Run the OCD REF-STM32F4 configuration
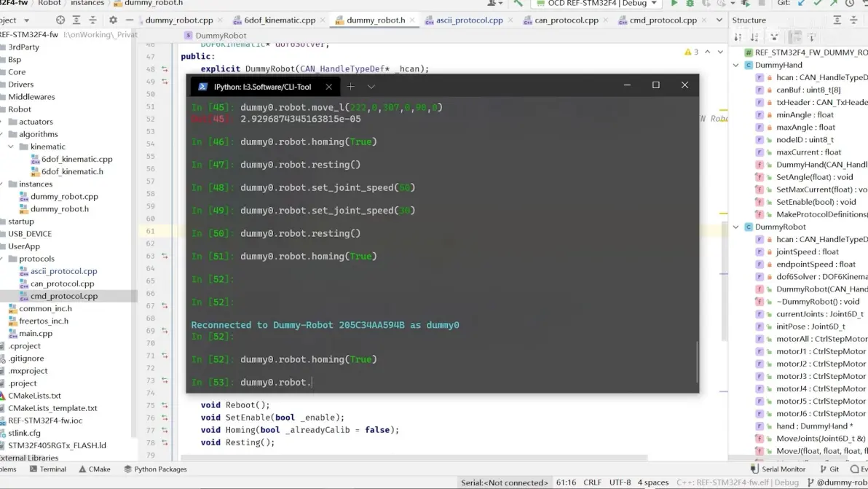Screen dimensions: 868x489 coord(674,4)
